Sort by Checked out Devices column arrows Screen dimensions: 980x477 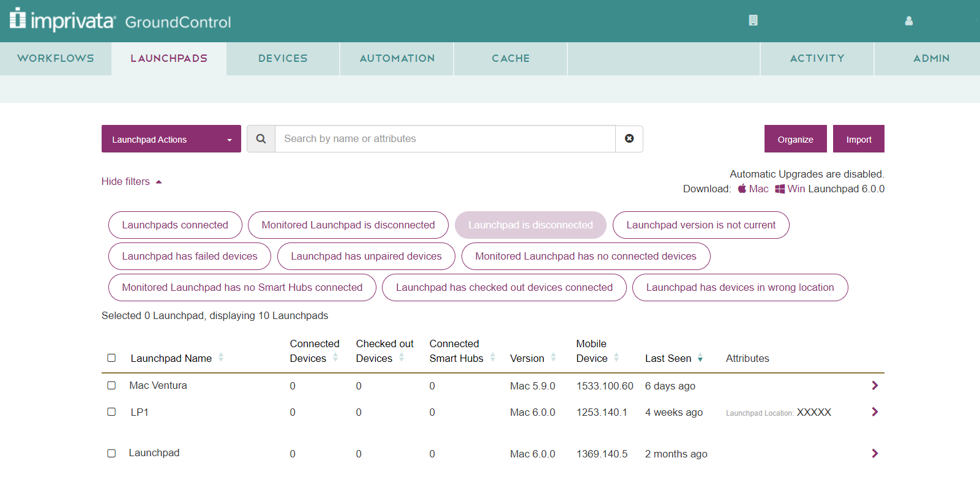pyautogui.click(x=402, y=358)
